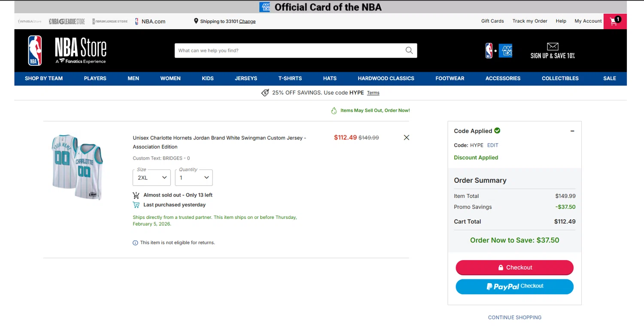Click the red $112.49 sale price
This screenshot has width=644, height=327.
(346, 137)
